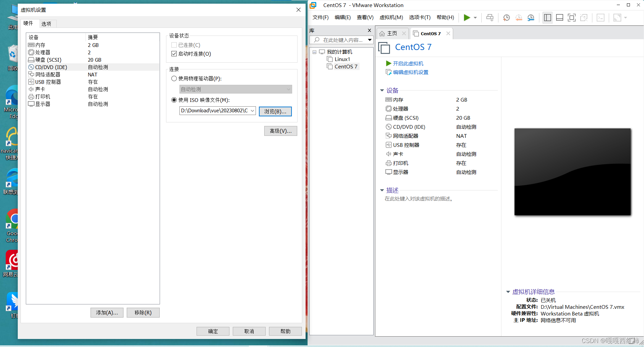Click the 声卡 icon in VM summary

pyautogui.click(x=389, y=154)
